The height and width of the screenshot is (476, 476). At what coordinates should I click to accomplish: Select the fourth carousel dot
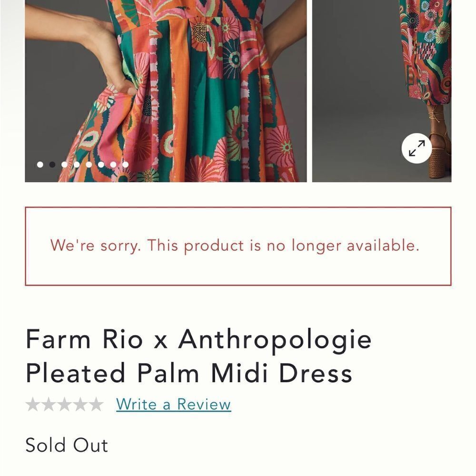(76, 165)
